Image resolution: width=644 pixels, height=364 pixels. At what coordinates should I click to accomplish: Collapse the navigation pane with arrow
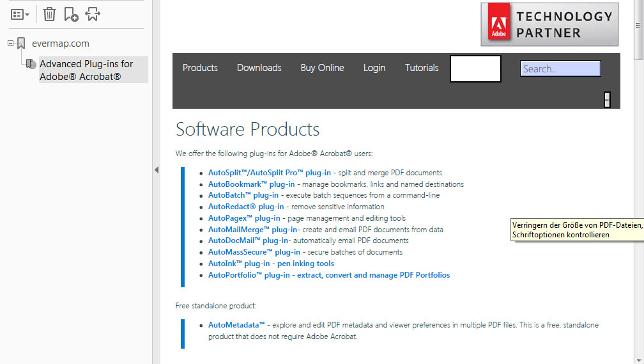[157, 170]
